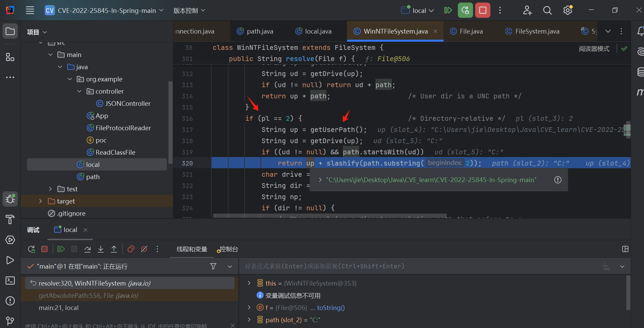Toggle reader mode label

[x=594, y=49]
